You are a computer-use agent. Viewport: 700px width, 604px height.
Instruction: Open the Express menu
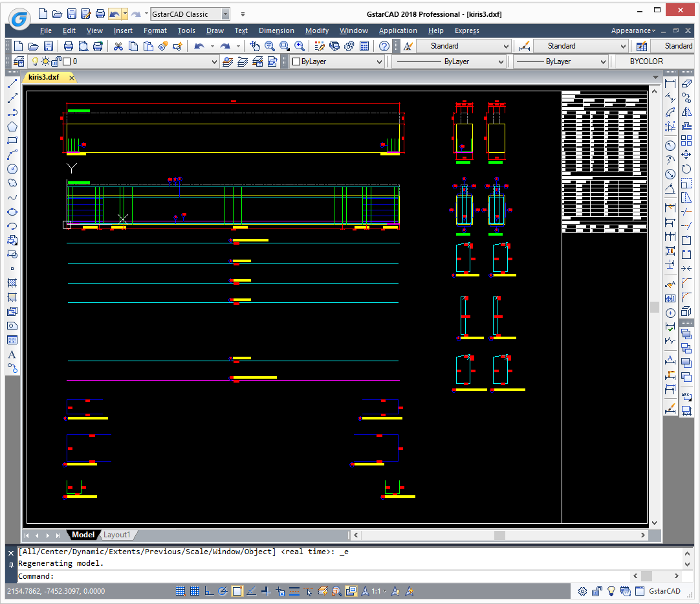pos(467,30)
